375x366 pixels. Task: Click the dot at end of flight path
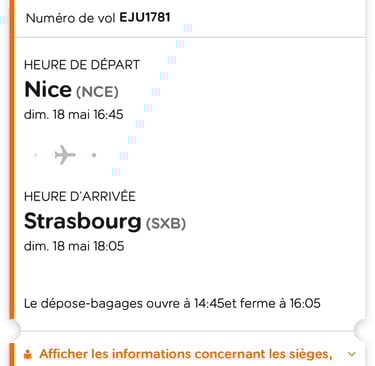click(94, 155)
